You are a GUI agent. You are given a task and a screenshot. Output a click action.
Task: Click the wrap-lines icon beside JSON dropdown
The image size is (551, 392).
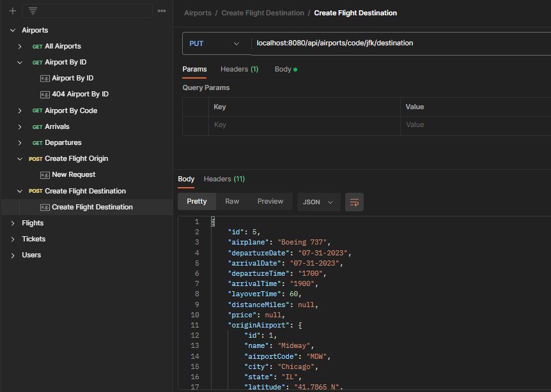point(354,201)
